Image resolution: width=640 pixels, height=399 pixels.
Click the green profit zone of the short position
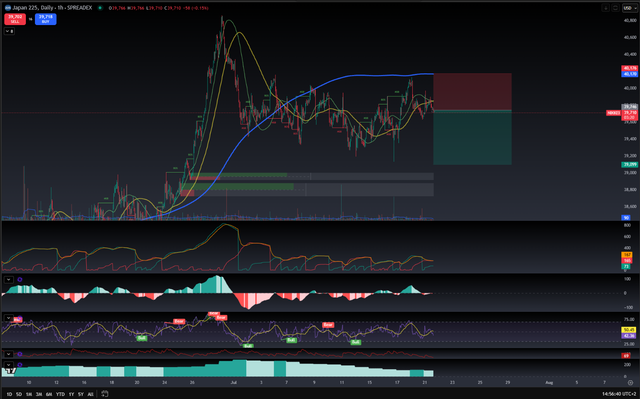tap(472, 138)
